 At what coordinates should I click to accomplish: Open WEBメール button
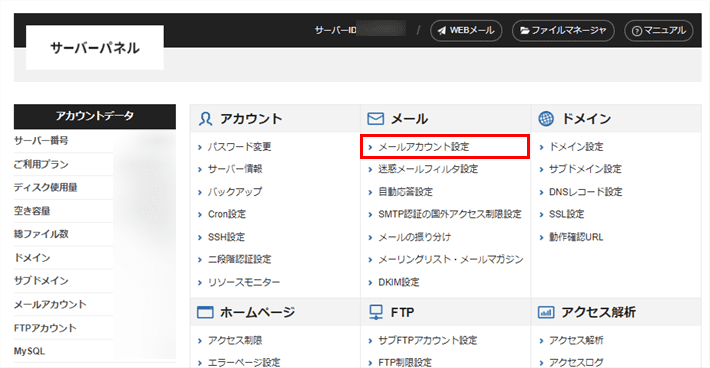[466, 31]
